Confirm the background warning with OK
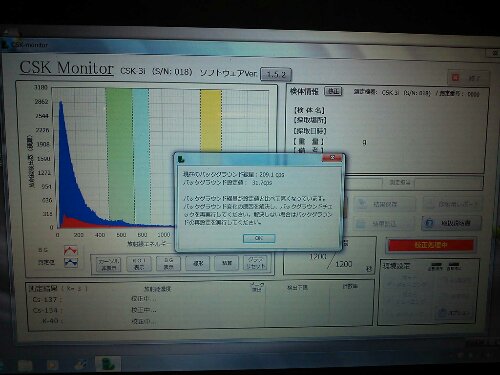 [x=259, y=238]
